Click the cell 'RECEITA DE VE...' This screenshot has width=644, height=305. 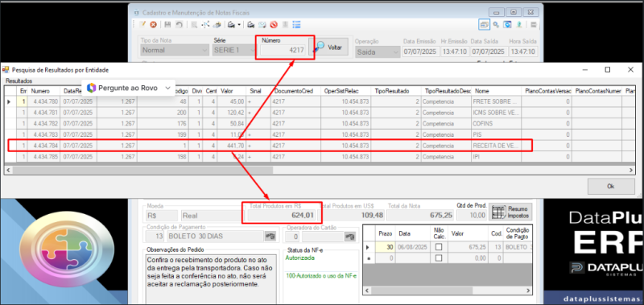pos(497,146)
